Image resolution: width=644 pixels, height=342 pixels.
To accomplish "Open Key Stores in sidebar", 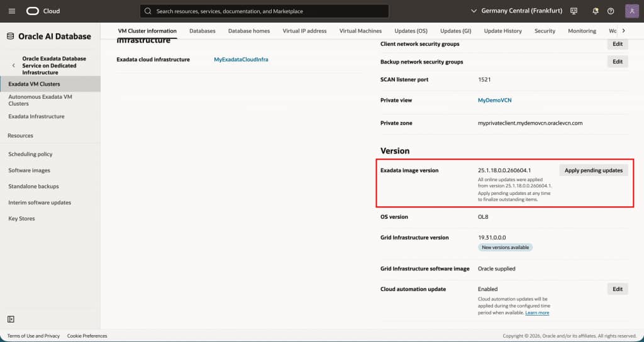I will click(x=21, y=218).
